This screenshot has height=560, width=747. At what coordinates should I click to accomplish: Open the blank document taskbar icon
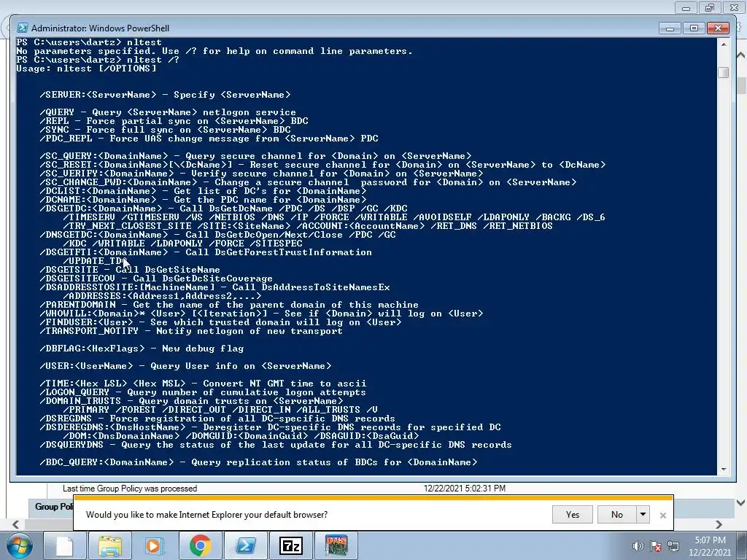tap(64, 545)
